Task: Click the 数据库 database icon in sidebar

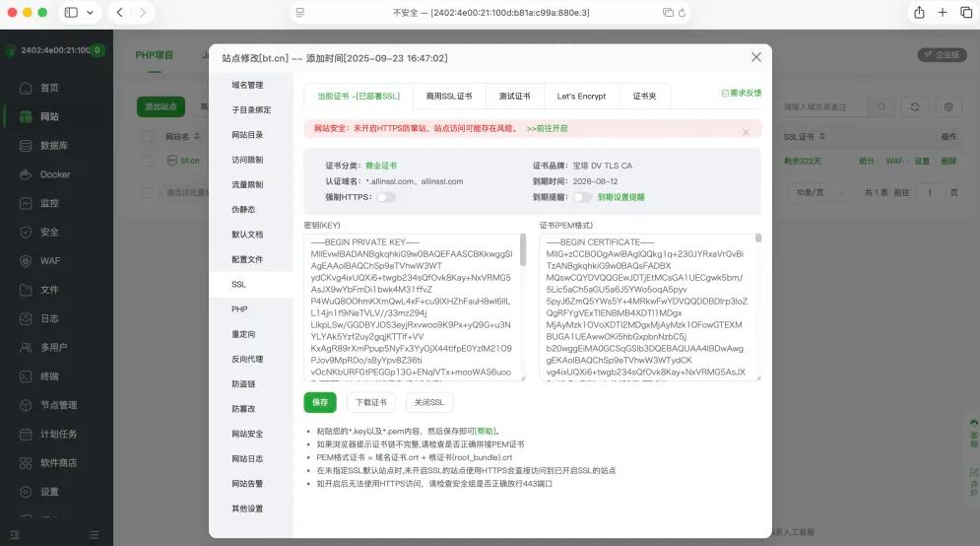Action: tap(26, 146)
